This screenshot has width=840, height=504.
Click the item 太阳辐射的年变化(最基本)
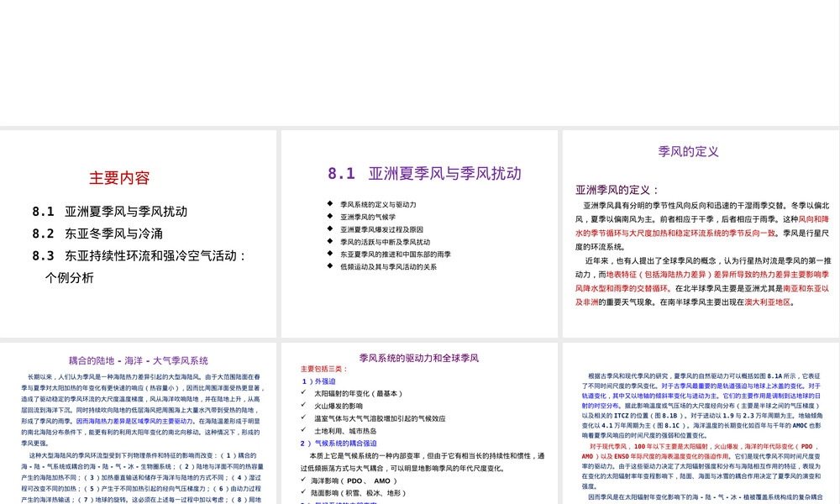pyautogui.click(x=359, y=394)
